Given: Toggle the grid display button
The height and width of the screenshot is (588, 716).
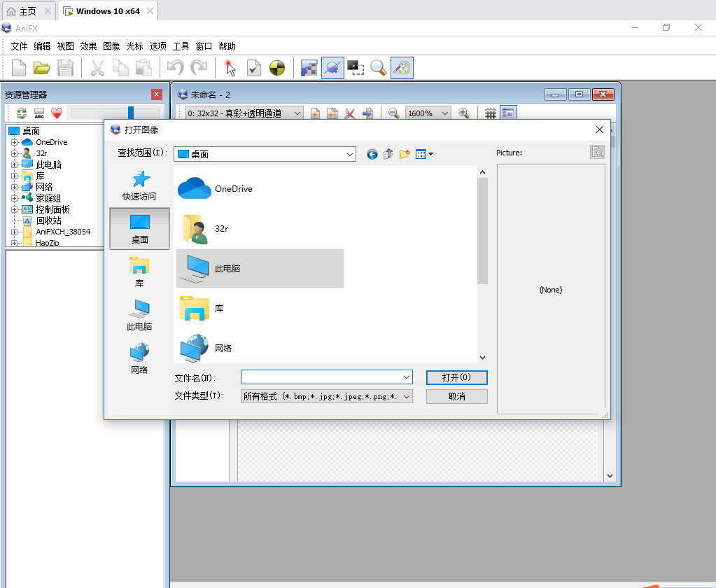Looking at the screenshot, I should 491,113.
